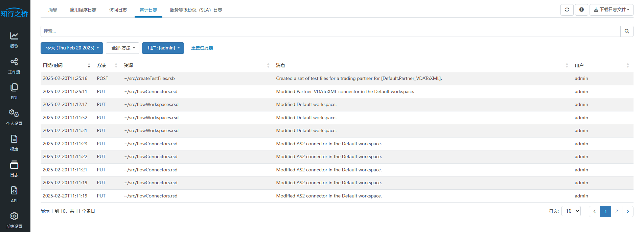This screenshot has width=644, height=232.
Task: Go to page 1
Action: tap(605, 211)
